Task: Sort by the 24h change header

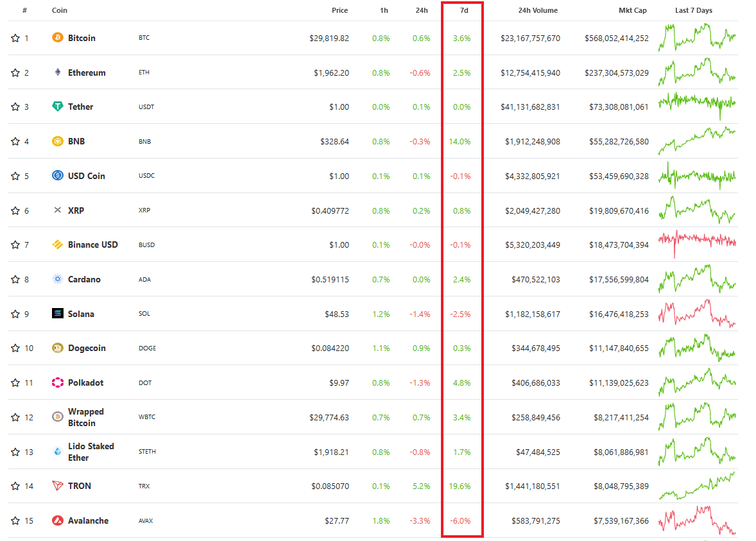Action: (422, 10)
